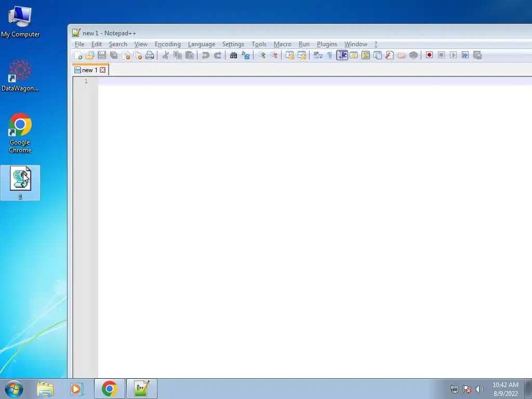The height and width of the screenshot is (399, 532).
Task: Open the View menu
Action: click(141, 45)
